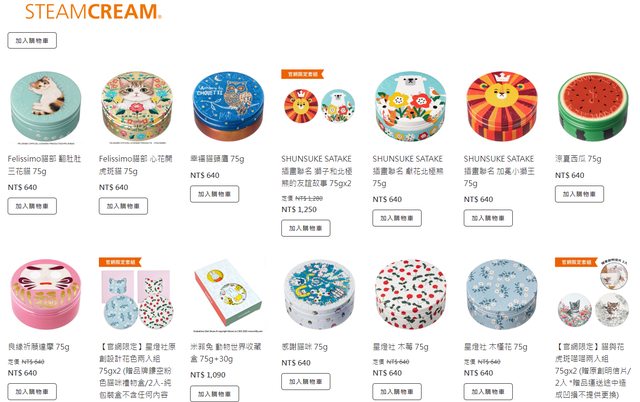This screenshot has width=640, height=402.
Task: Open the blue owl tin product image
Action: (228, 106)
